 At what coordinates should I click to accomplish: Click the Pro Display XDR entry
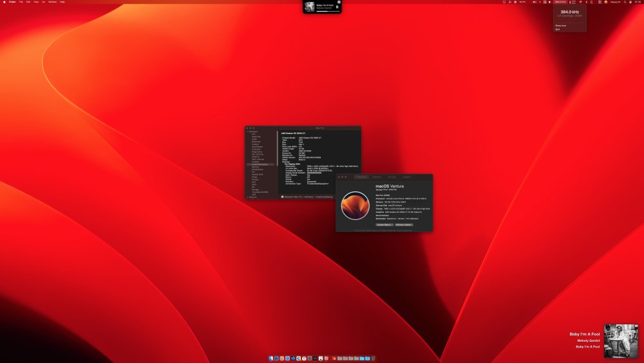point(292,164)
